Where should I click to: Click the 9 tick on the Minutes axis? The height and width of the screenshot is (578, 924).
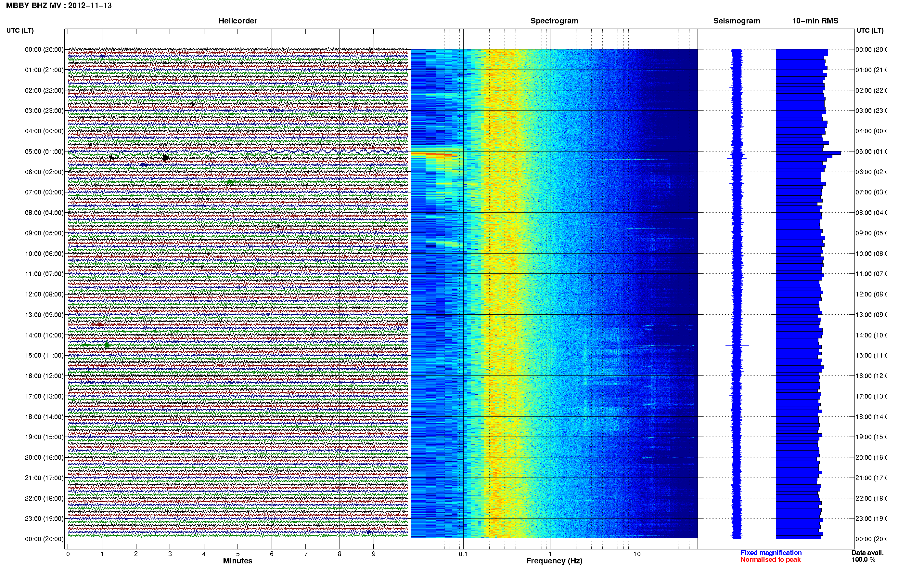(x=374, y=554)
